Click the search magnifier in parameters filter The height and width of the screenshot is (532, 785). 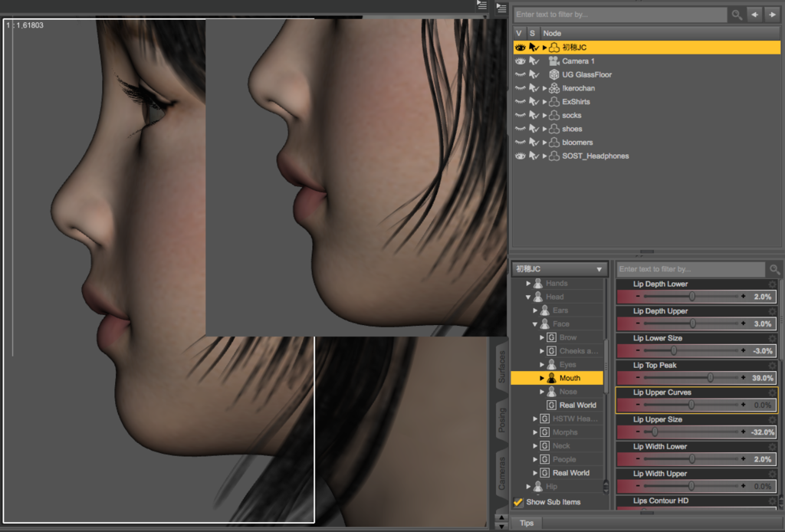(774, 269)
